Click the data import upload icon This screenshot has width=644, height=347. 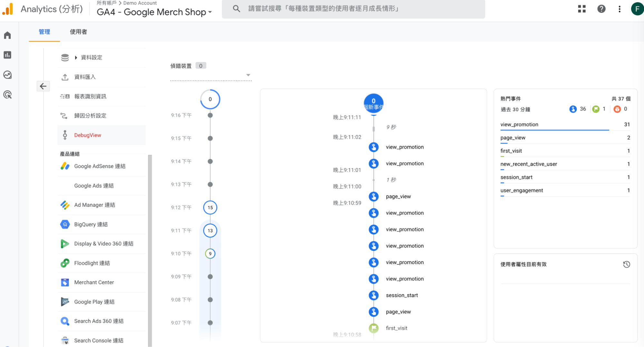[x=65, y=77]
